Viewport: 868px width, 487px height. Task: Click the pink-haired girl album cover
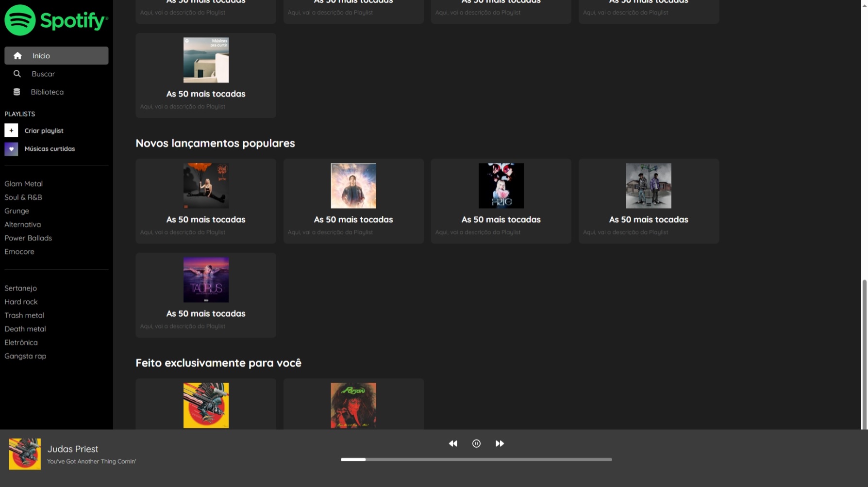point(501,186)
